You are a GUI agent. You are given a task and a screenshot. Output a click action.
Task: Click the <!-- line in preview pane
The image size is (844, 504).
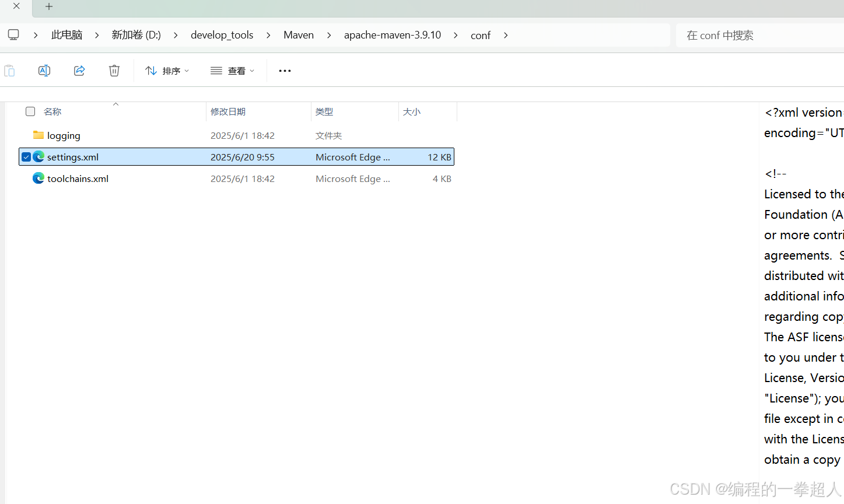(776, 173)
